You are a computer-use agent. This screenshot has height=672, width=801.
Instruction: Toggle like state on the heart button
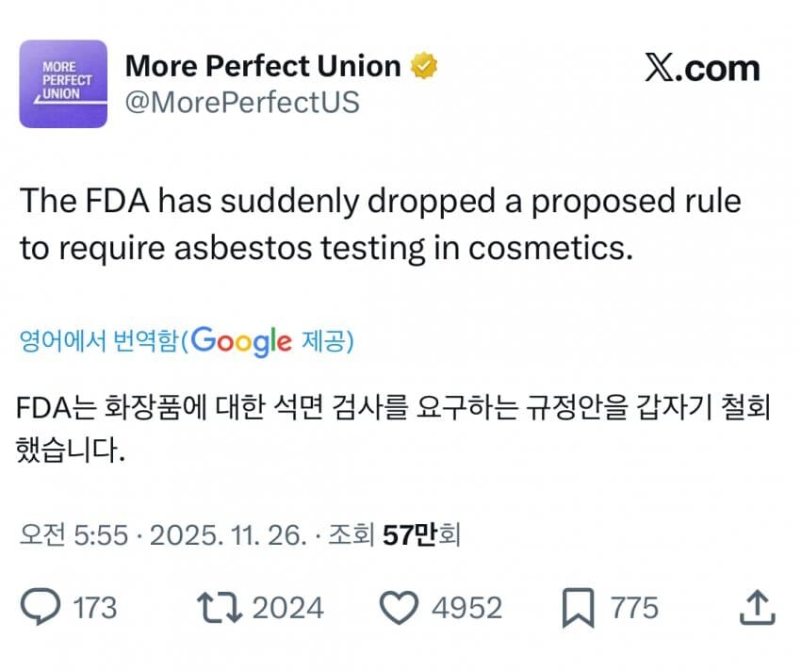tap(400, 608)
